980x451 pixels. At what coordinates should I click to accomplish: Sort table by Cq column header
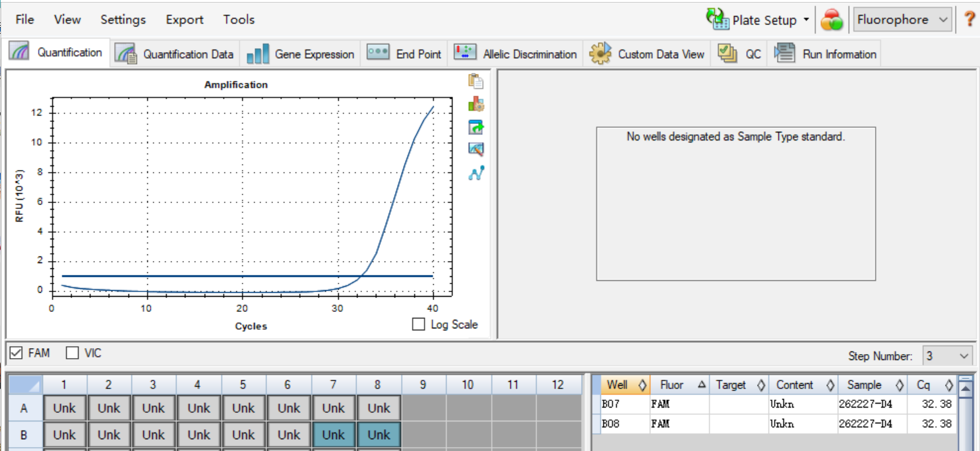coord(931,385)
